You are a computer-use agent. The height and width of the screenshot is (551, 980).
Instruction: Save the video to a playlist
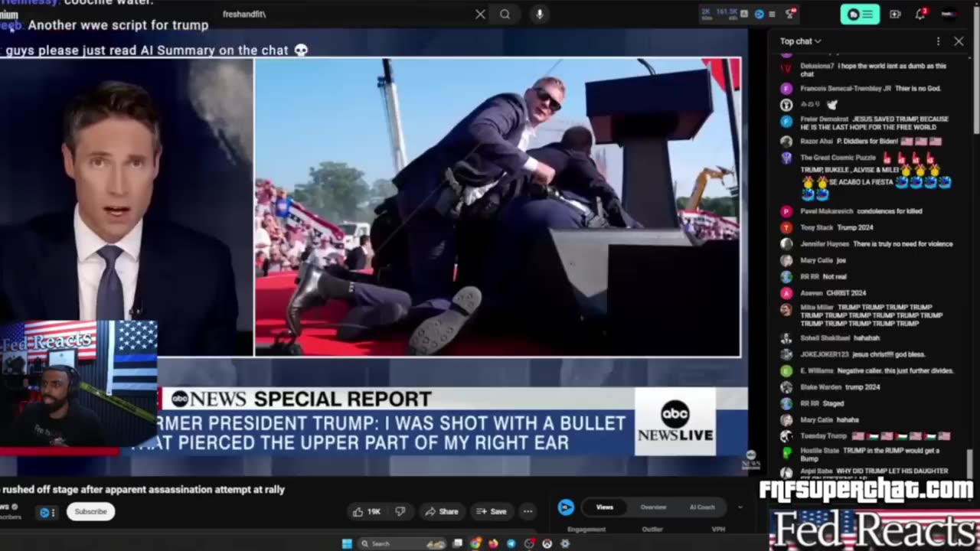pyautogui.click(x=492, y=511)
